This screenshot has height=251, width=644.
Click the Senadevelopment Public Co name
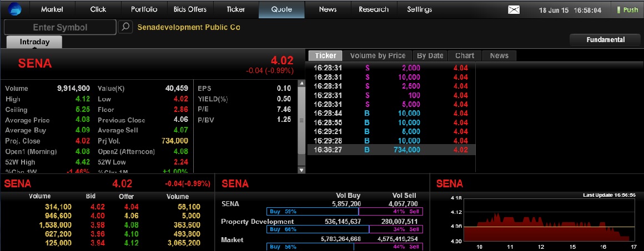pos(189,28)
